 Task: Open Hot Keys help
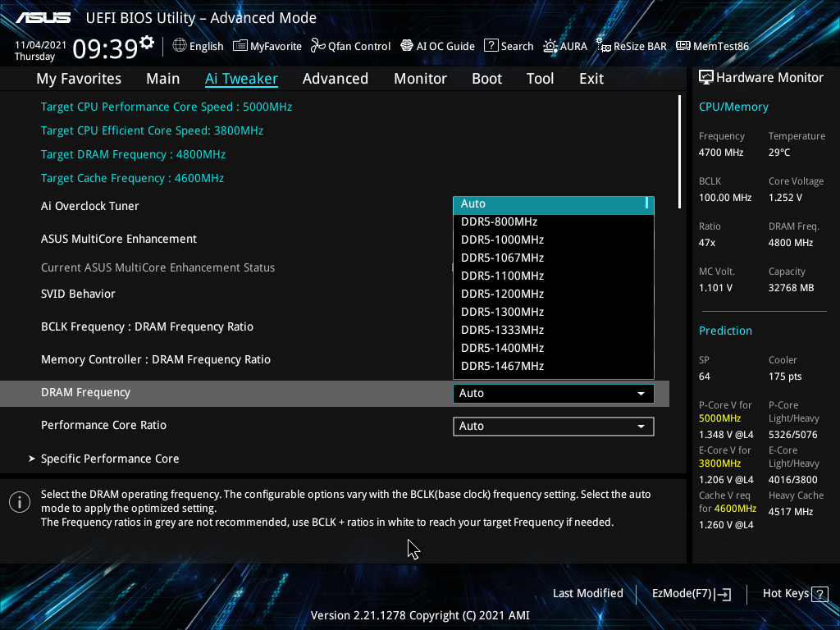795,594
